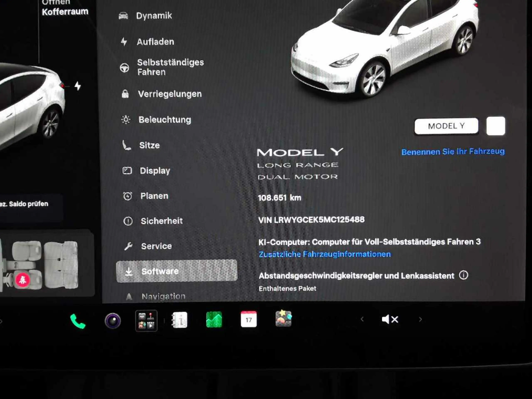The image size is (532, 399).
Task: Open the Navigation menu entry
Action: [x=163, y=296]
